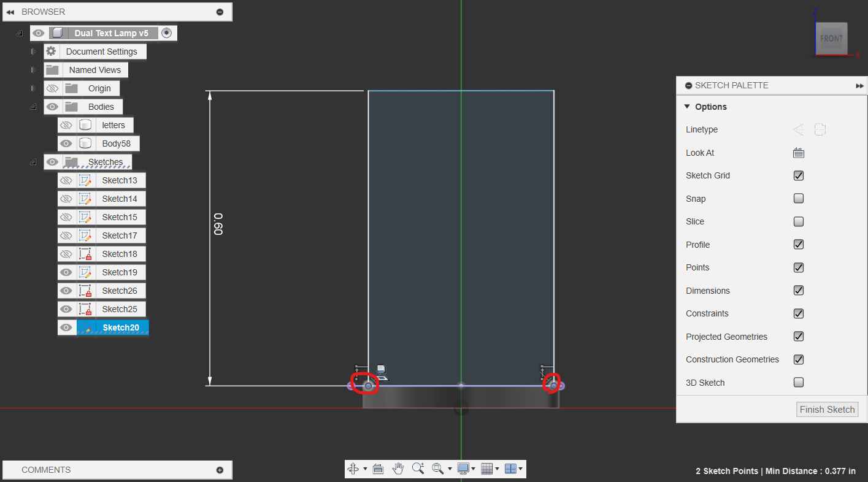Screen dimensions: 868x482
Task: Select Sketch14 label in the browser
Action: click(x=120, y=199)
